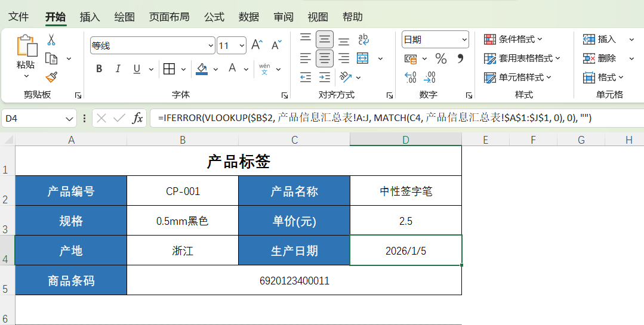Screen dimensions: 644x325
Task: Click the text orientation icon
Action: pos(346,77)
